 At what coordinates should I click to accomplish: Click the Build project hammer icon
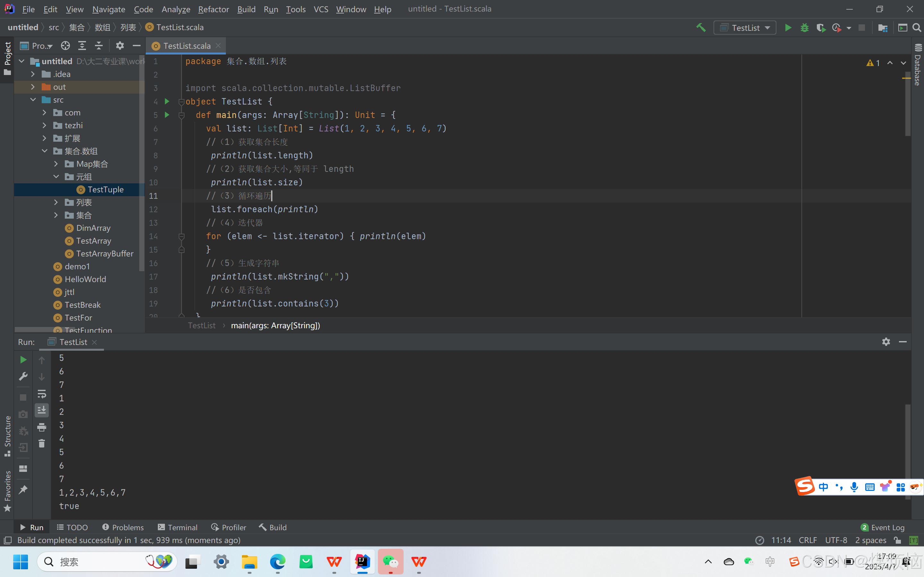point(701,28)
